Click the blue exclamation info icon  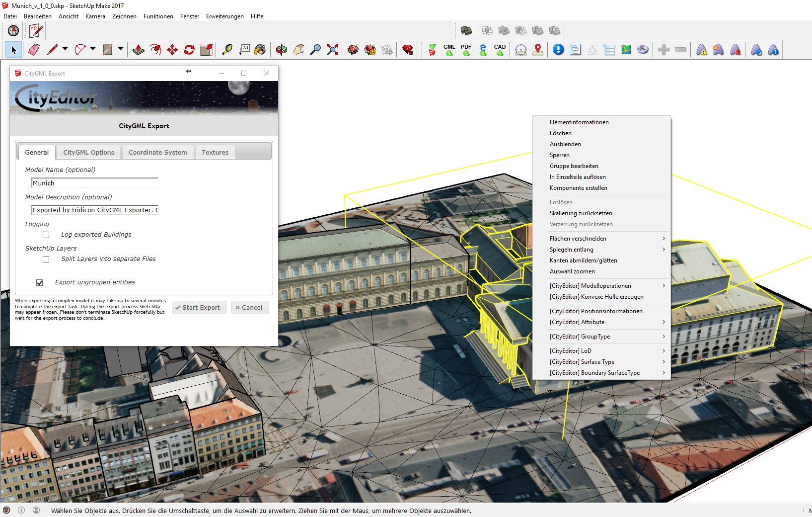click(x=559, y=50)
